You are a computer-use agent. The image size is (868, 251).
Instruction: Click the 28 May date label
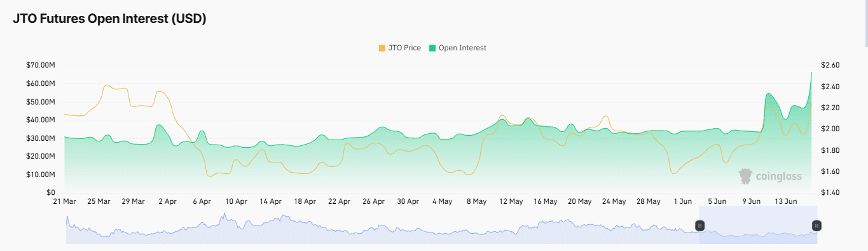(x=648, y=201)
